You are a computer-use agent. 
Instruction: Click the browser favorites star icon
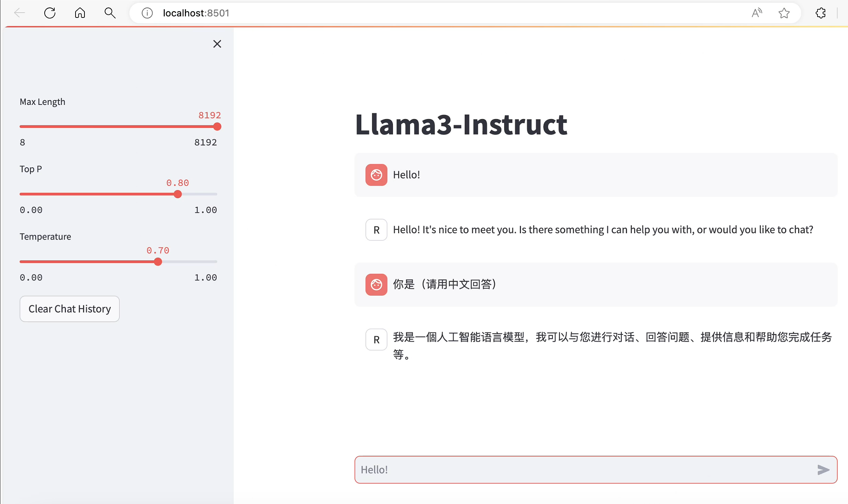[x=785, y=13]
